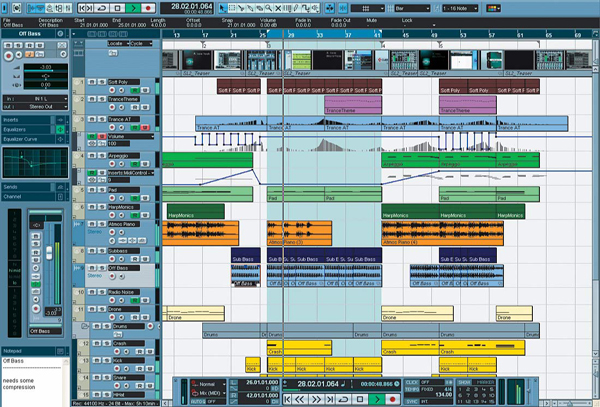Click Fast Forward on the transport panel
Image resolution: width=600 pixels, height=407 pixels.
tap(316, 399)
